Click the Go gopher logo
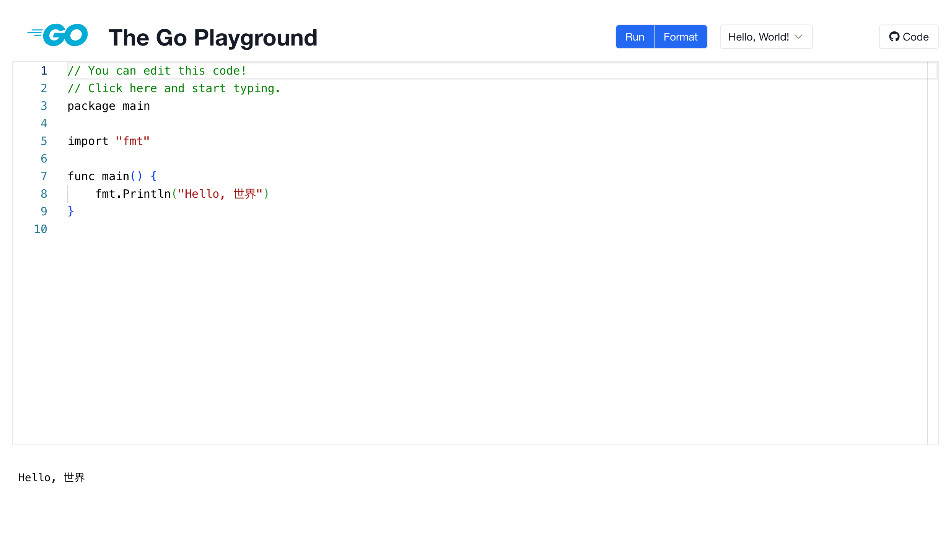The height and width of the screenshot is (560, 951). click(x=58, y=35)
